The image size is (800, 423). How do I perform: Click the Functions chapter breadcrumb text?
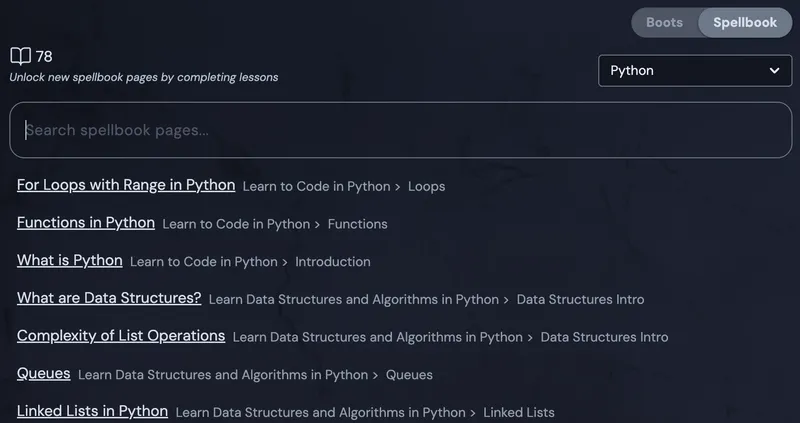[x=357, y=224]
